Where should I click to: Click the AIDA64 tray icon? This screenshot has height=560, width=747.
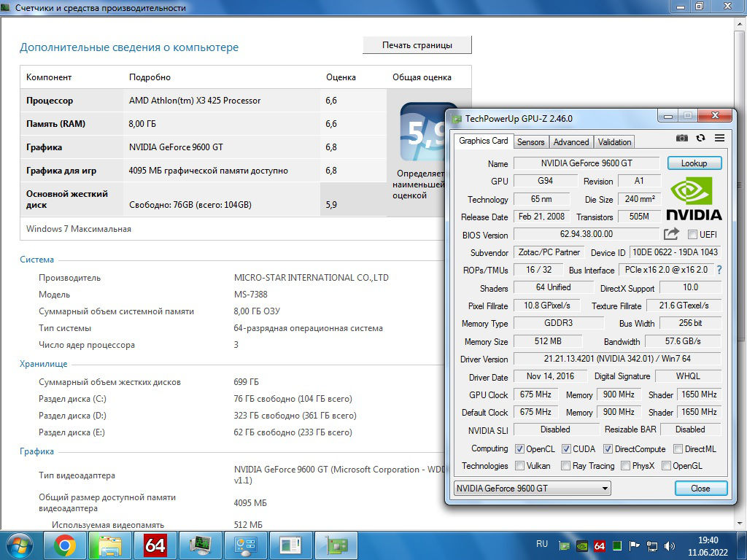pyautogui.click(x=600, y=546)
